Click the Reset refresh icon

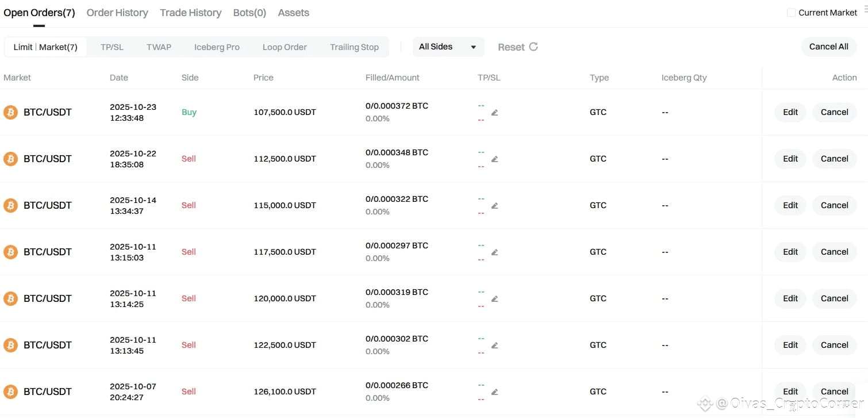(x=533, y=47)
